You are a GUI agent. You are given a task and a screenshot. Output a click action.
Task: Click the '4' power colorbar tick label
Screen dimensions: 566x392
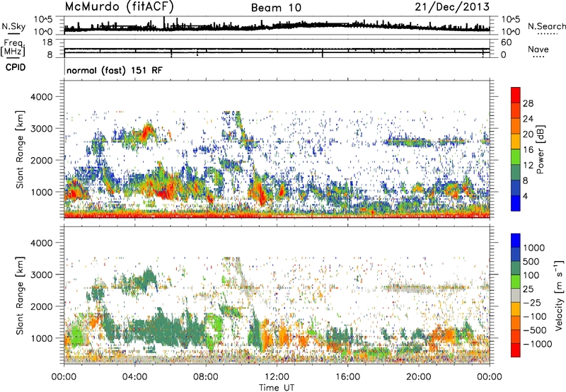pos(525,196)
